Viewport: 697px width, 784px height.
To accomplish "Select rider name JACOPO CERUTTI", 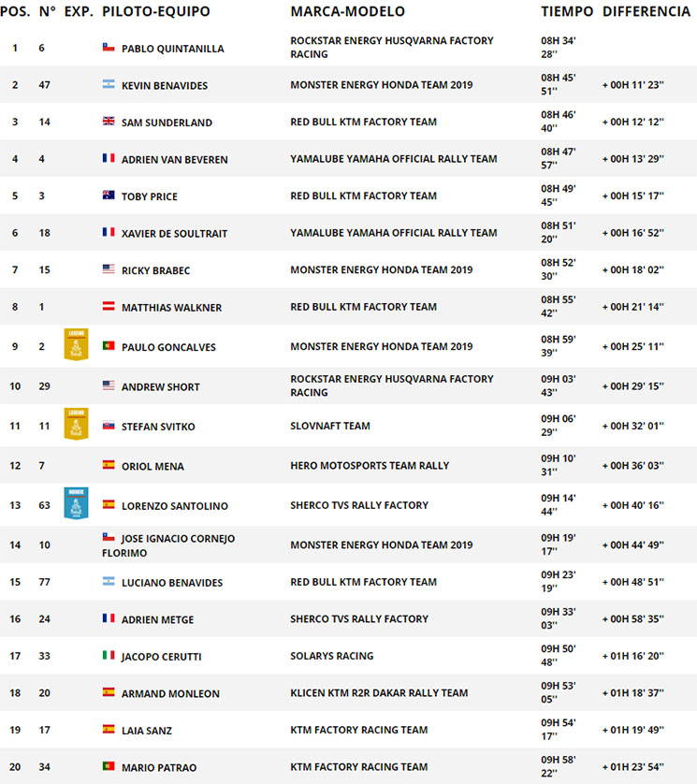I will tap(161, 657).
